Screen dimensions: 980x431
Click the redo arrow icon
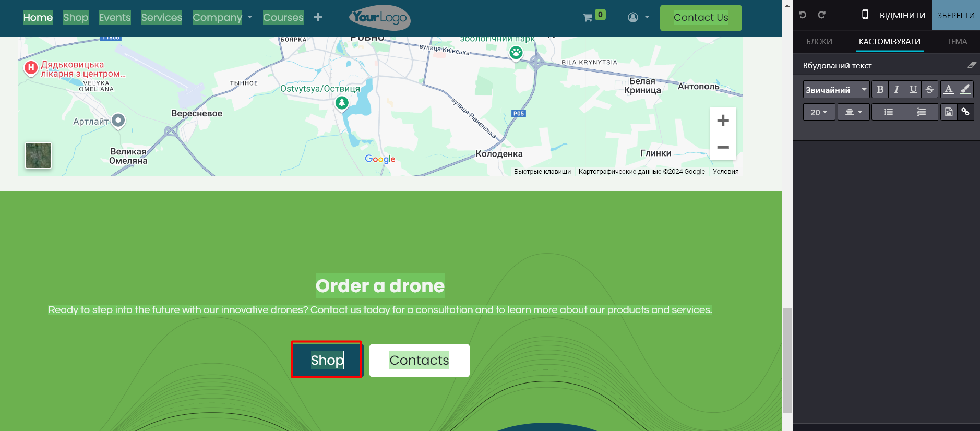(x=821, y=15)
